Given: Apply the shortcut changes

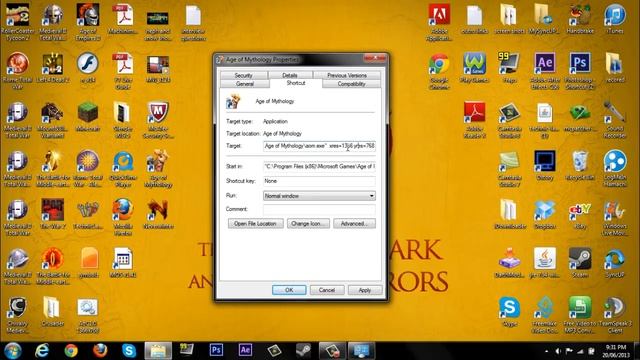Looking at the screenshot, I should 365,290.
